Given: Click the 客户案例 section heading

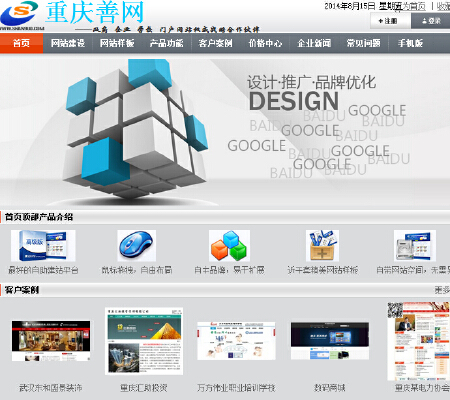Looking at the screenshot, I should [22, 290].
